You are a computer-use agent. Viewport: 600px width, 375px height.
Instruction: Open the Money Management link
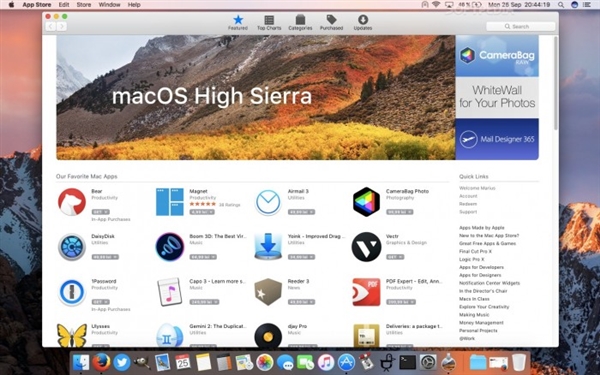[481, 323]
